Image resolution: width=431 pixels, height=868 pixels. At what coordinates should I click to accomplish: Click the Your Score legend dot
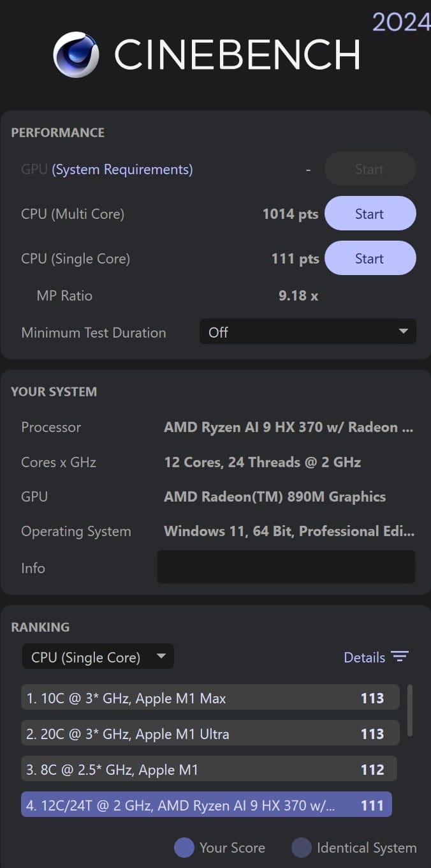[x=184, y=848]
